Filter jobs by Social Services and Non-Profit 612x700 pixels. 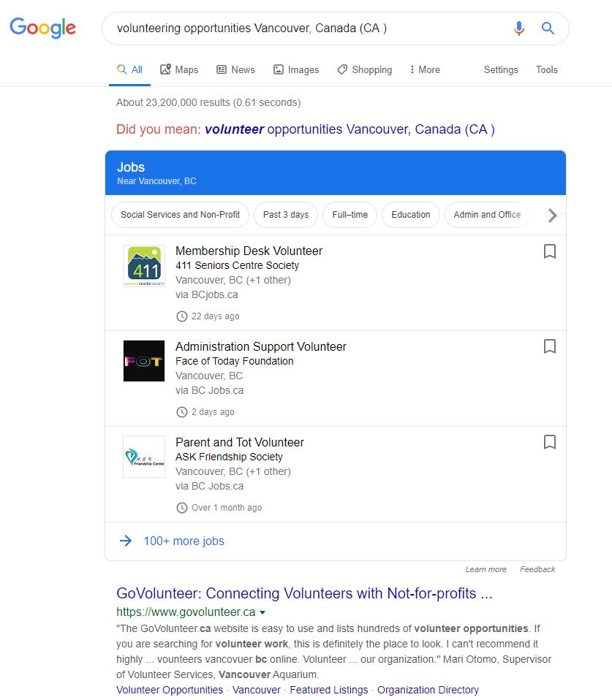click(x=180, y=215)
